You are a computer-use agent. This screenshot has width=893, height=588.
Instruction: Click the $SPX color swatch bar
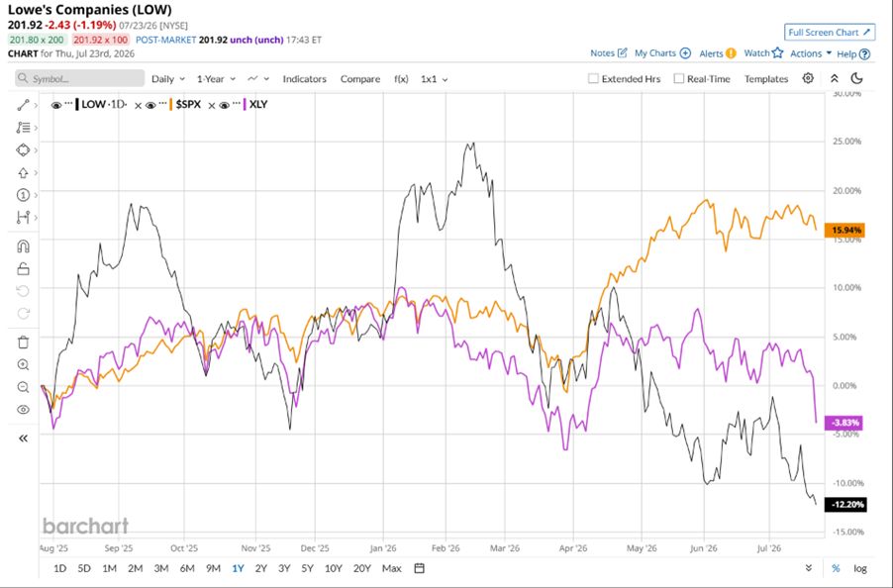point(171,105)
